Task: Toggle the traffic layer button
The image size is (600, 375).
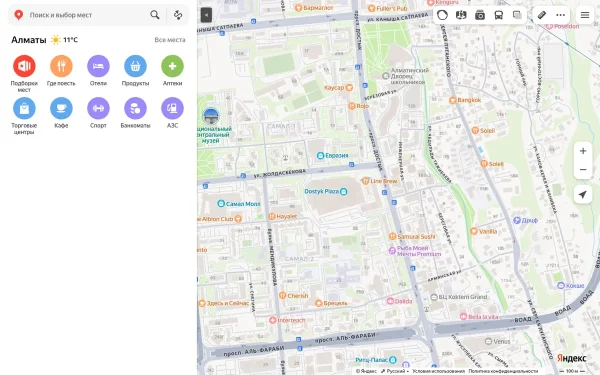Action: click(x=442, y=15)
